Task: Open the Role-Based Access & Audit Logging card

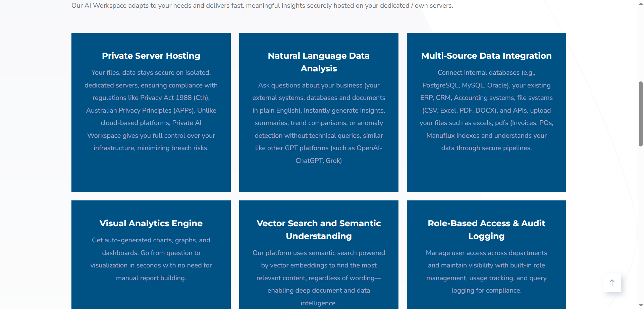Action: click(x=486, y=255)
